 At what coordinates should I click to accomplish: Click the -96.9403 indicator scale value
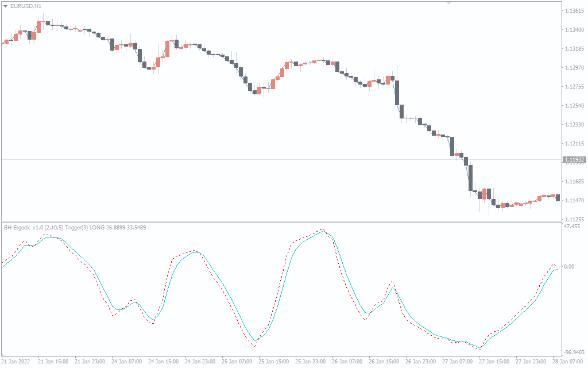pyautogui.click(x=575, y=352)
